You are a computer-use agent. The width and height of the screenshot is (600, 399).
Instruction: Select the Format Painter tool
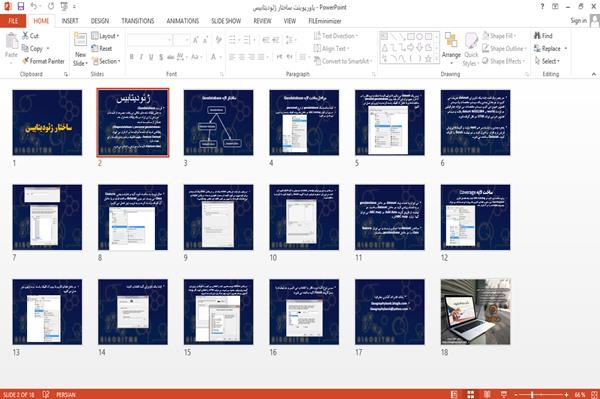point(43,61)
